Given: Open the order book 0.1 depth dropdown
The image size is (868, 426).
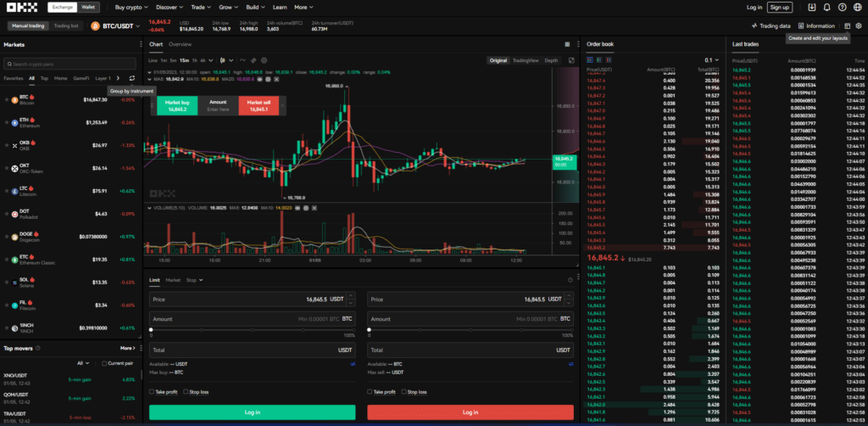Looking at the screenshot, I should coord(711,60).
